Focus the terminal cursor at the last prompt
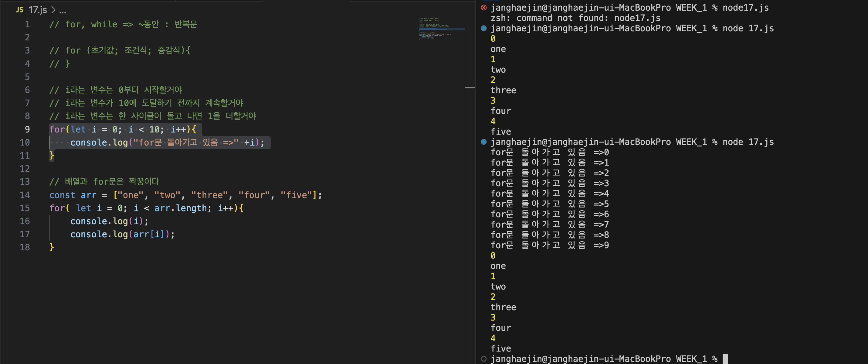The image size is (868, 364). 725,359
